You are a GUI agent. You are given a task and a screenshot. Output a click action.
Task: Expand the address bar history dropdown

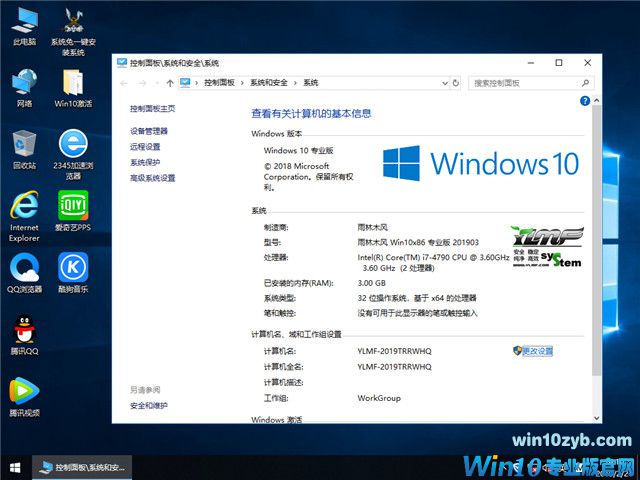445,83
